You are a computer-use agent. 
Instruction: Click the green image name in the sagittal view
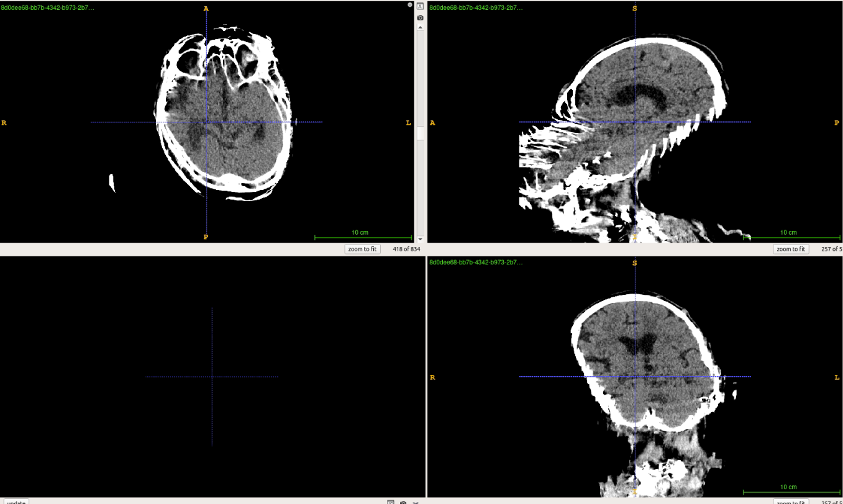[x=476, y=8]
